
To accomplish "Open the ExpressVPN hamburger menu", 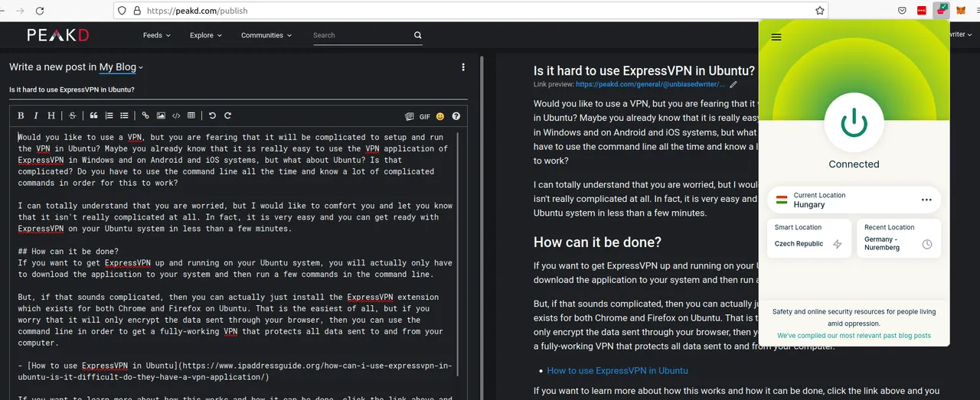I will pyautogui.click(x=776, y=37).
